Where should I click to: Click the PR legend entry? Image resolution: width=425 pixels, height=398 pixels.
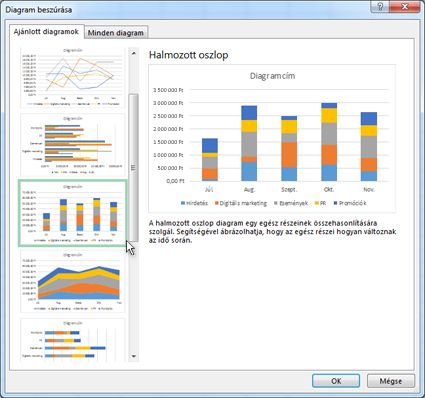click(x=321, y=203)
